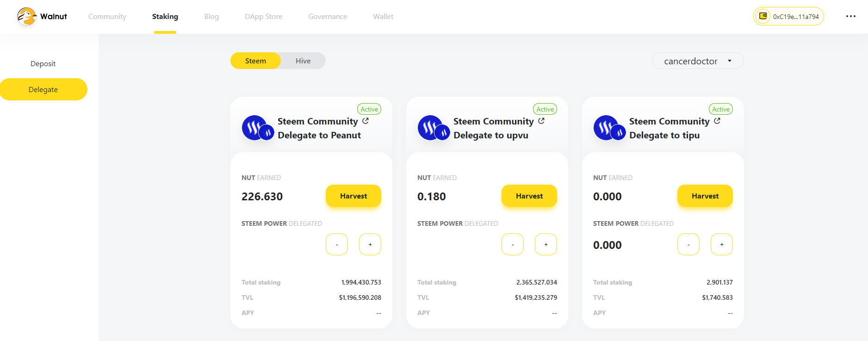The width and height of the screenshot is (868, 341).
Task: Click the Delegate to Peanut title
Action: pos(319,135)
